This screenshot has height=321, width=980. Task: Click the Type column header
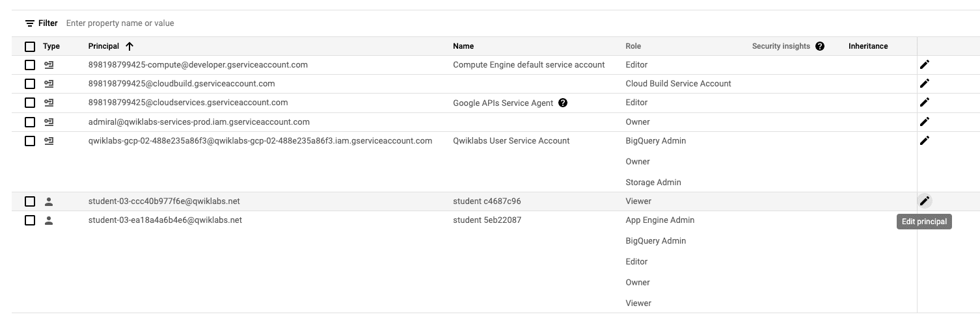pyautogui.click(x=51, y=46)
